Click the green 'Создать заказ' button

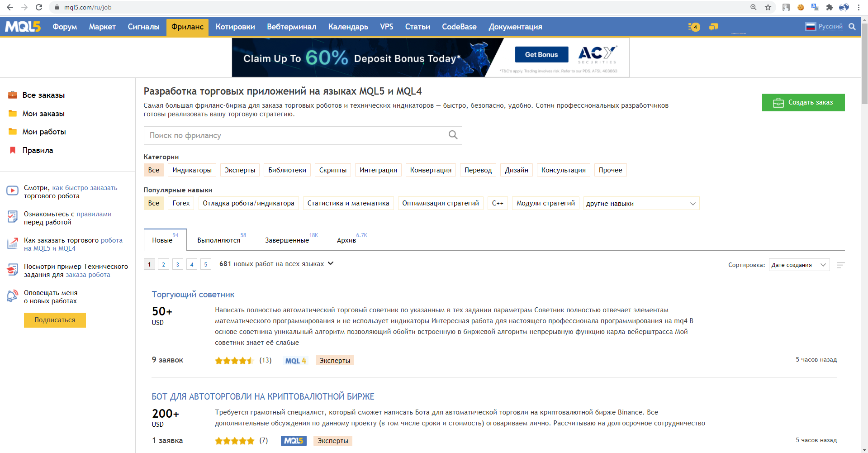coord(803,102)
